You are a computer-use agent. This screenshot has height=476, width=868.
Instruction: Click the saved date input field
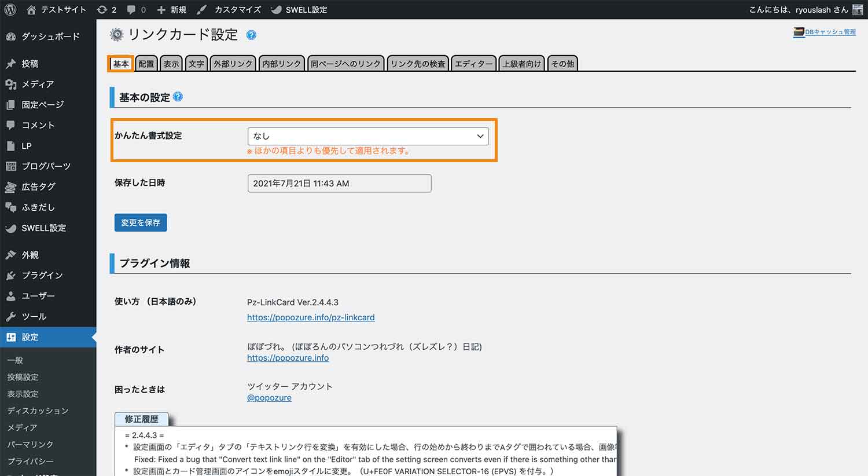(339, 183)
